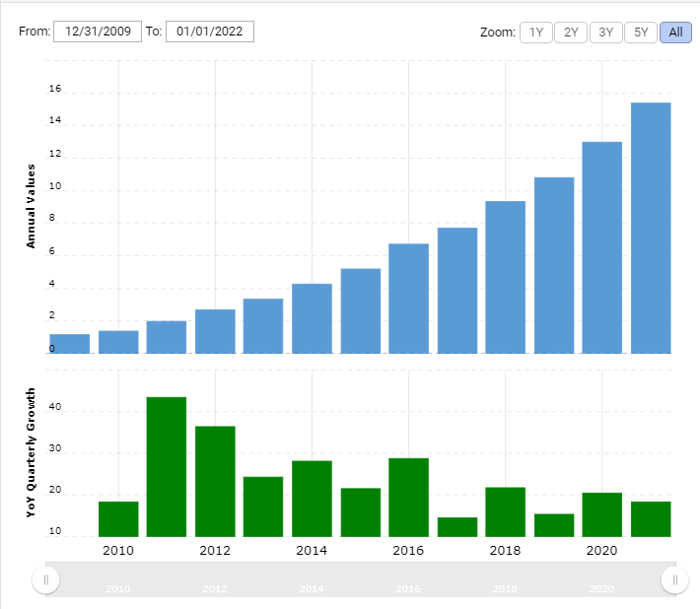
Task: Click the green growth bar for 2016
Action: (x=408, y=498)
